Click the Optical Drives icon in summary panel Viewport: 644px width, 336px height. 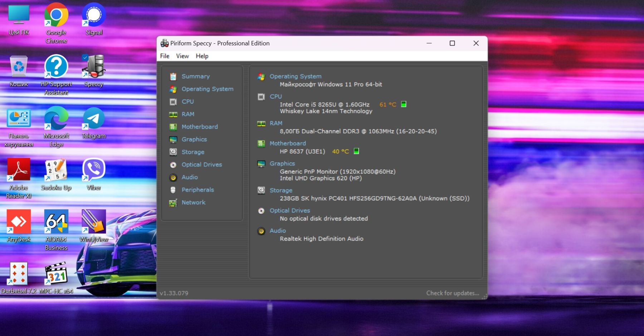(x=261, y=211)
